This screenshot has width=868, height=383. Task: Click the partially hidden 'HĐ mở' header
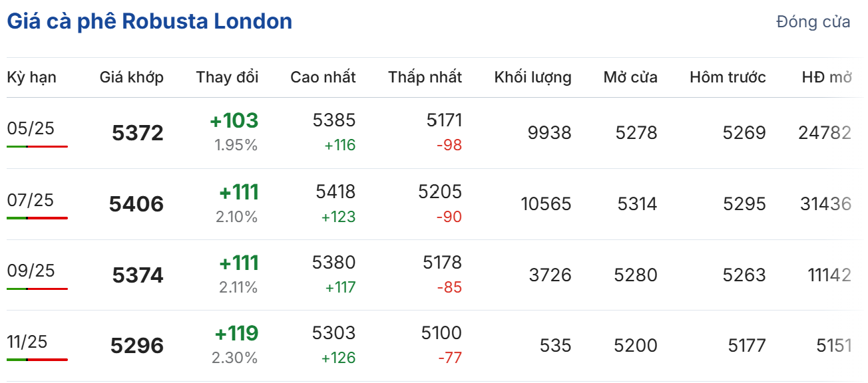827,77
